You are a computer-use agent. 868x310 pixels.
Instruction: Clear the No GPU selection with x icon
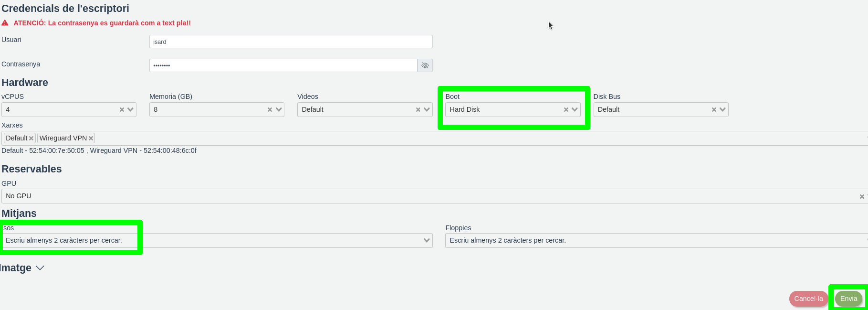coord(861,196)
